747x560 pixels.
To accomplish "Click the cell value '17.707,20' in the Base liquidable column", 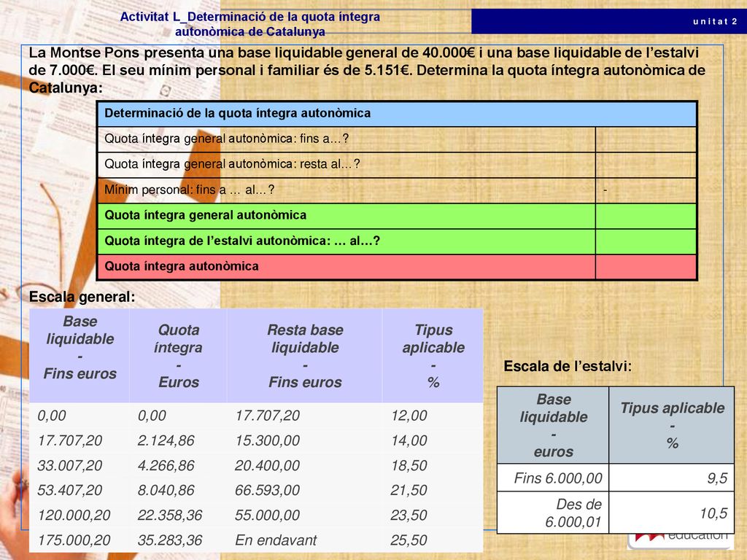I will pos(69,440).
